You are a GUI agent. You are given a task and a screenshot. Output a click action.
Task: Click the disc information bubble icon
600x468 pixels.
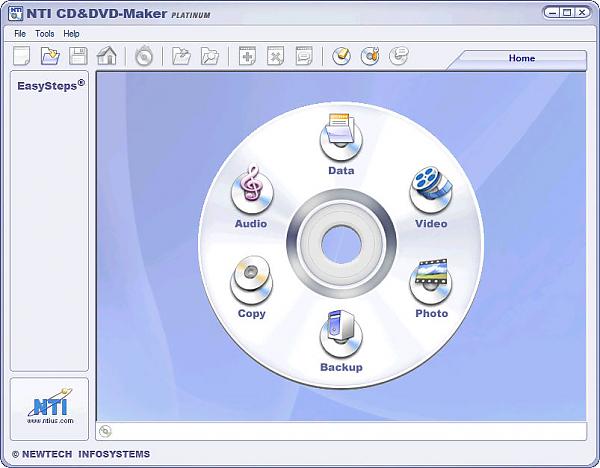click(399, 56)
